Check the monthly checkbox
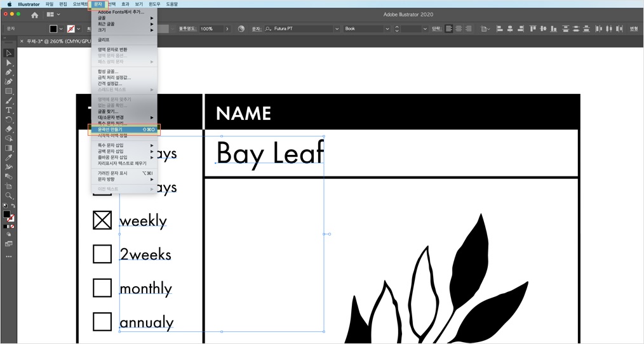 click(x=102, y=288)
